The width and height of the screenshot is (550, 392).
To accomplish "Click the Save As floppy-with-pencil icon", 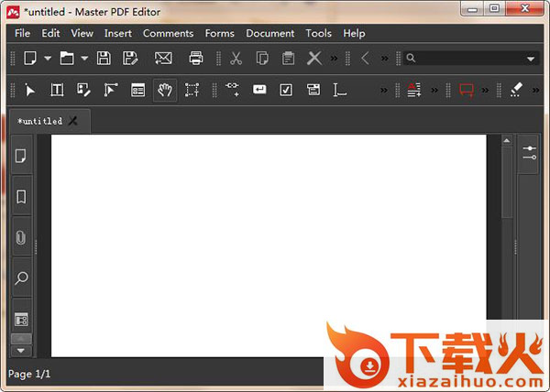I will point(130,58).
